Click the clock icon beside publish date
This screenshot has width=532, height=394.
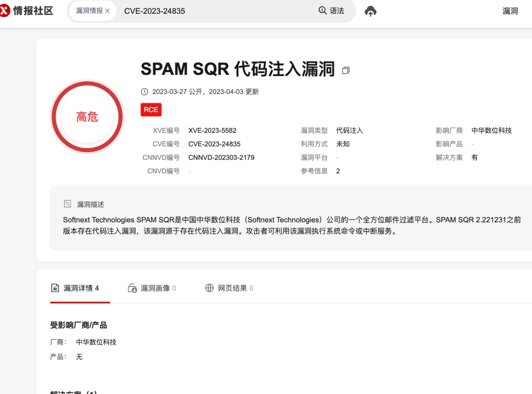(144, 92)
